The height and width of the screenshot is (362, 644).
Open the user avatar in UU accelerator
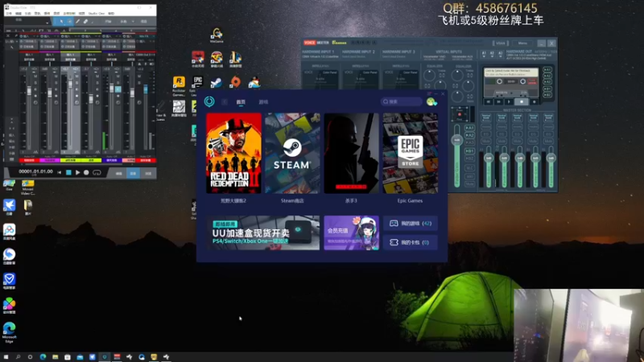[431, 101]
